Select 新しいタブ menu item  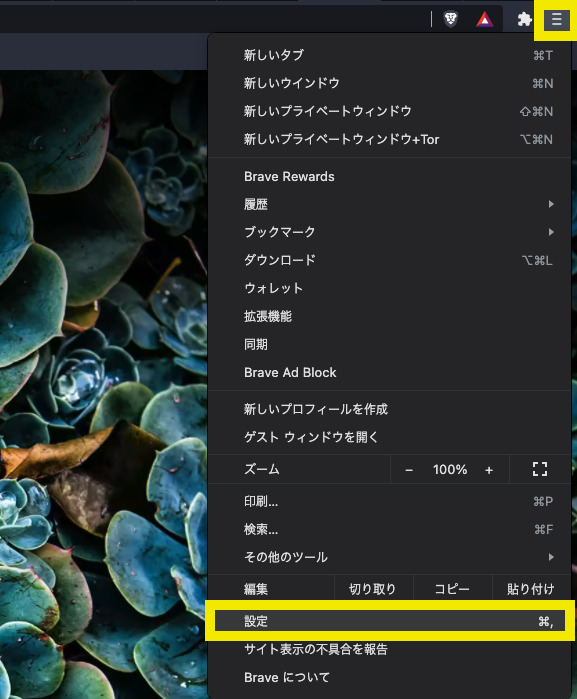click(389, 55)
